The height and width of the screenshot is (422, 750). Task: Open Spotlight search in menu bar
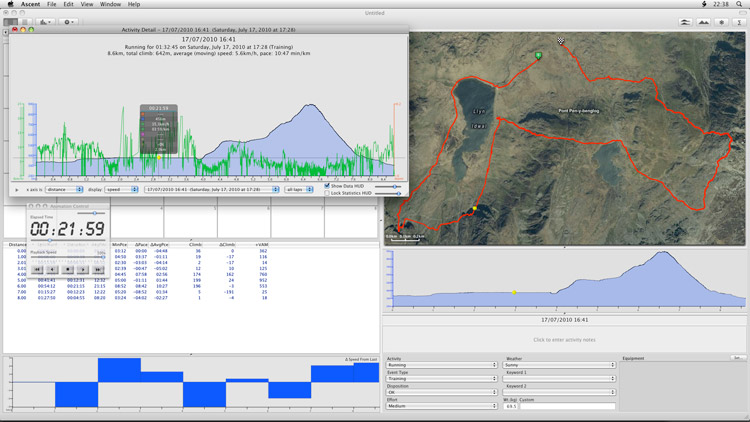tap(739, 4)
